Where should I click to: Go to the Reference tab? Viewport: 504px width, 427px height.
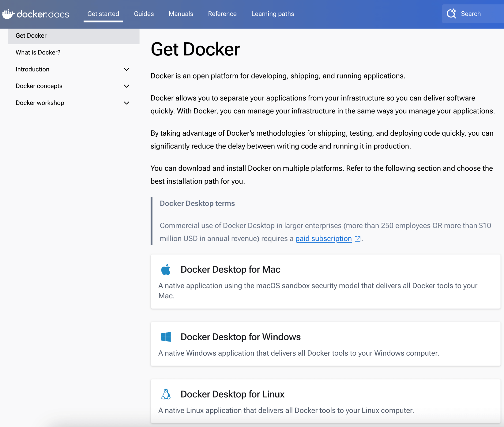[222, 14]
